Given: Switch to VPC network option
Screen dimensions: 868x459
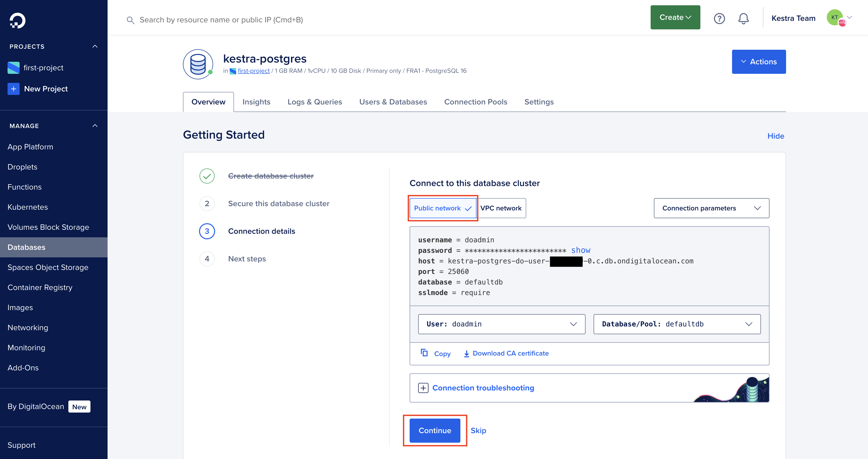Looking at the screenshot, I should (x=501, y=208).
